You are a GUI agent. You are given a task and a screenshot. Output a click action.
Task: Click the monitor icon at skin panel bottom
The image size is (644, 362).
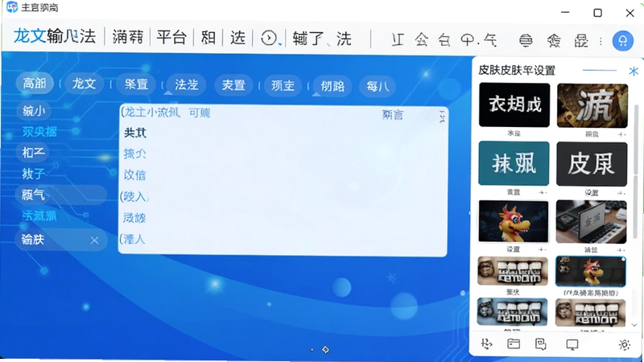pyautogui.click(x=572, y=344)
